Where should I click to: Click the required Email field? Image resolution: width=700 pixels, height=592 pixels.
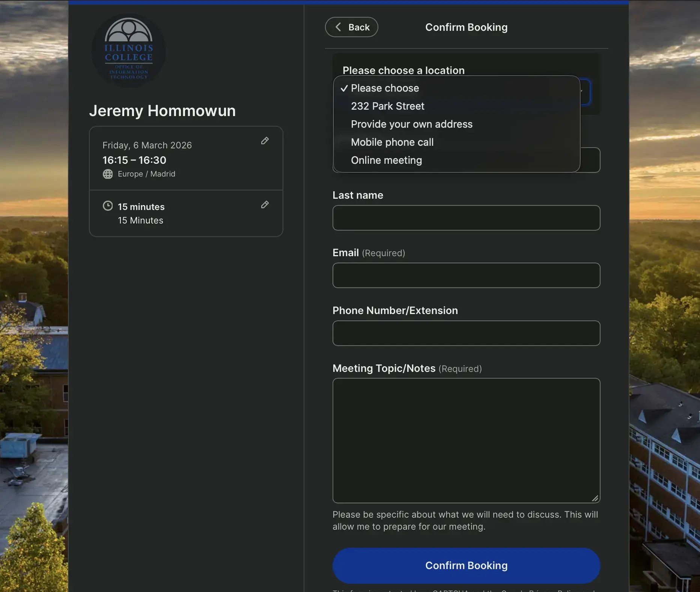466,275
